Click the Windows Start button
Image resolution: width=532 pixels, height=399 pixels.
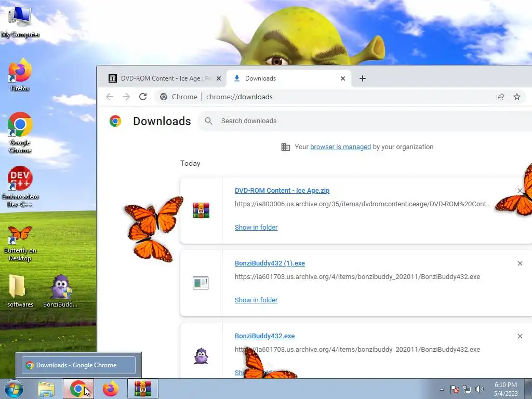pos(14,389)
